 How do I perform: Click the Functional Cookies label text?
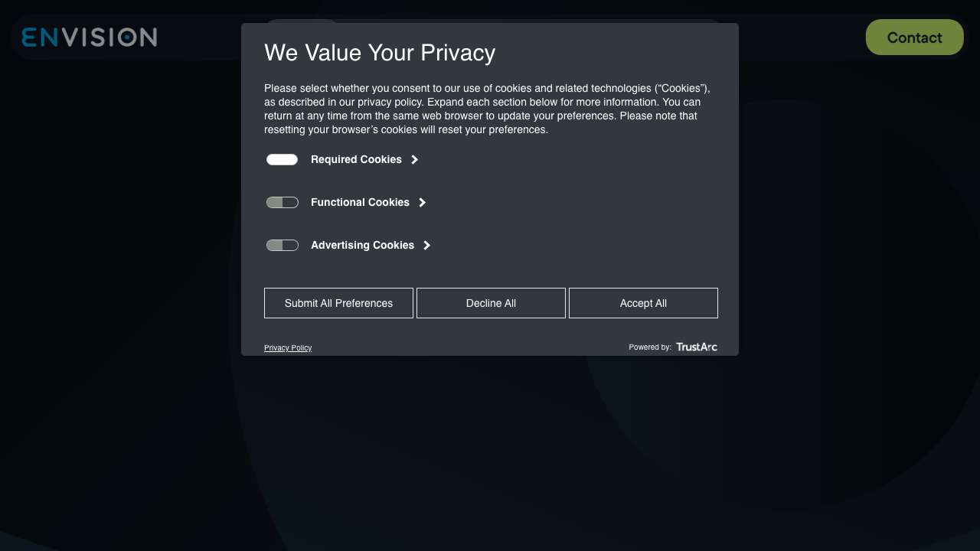click(x=360, y=203)
